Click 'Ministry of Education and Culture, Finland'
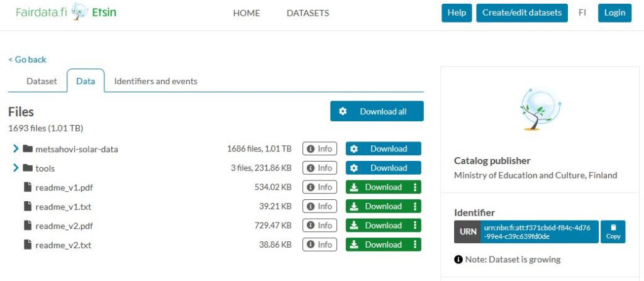The height and width of the screenshot is (281, 644). pyautogui.click(x=536, y=175)
